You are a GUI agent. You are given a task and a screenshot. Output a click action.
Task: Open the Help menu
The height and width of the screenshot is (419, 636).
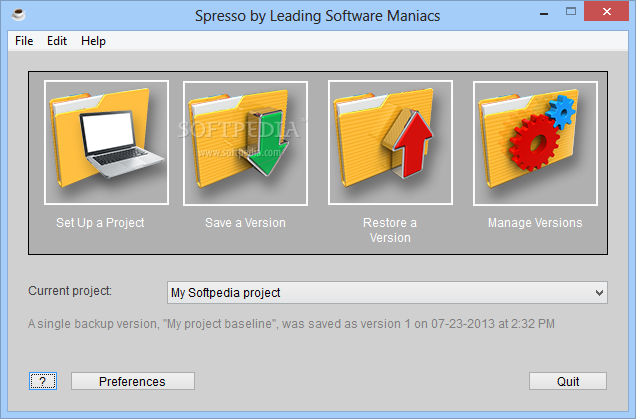pyautogui.click(x=93, y=41)
